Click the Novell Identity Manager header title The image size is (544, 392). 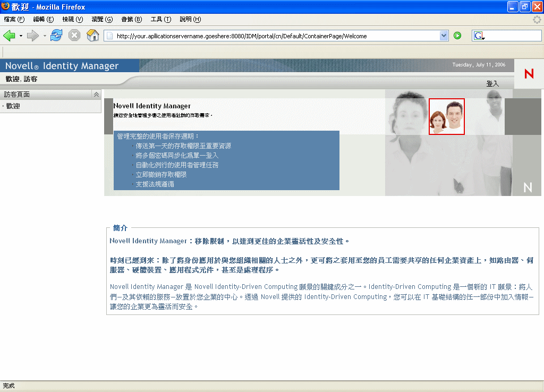(62, 65)
